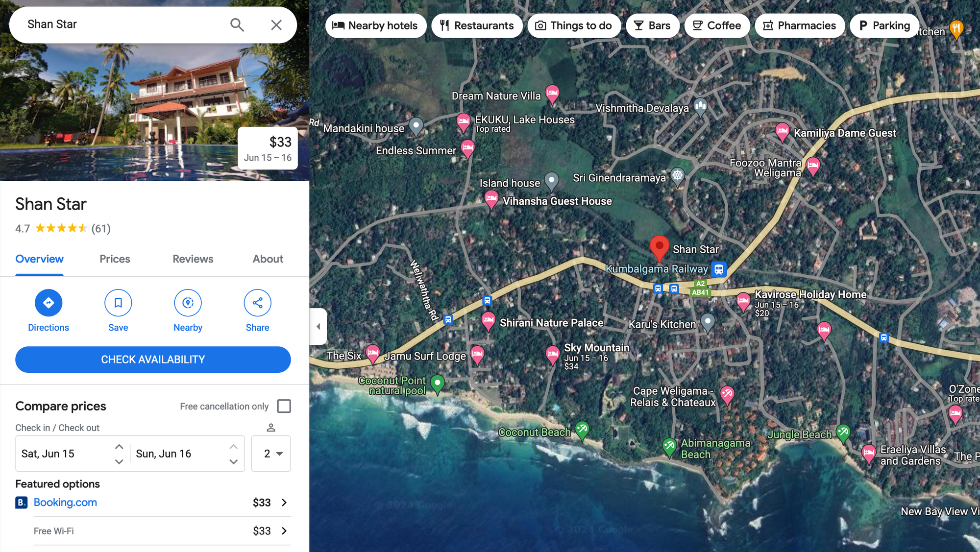Click the search magnifier icon
The width and height of the screenshot is (980, 552).
click(237, 24)
